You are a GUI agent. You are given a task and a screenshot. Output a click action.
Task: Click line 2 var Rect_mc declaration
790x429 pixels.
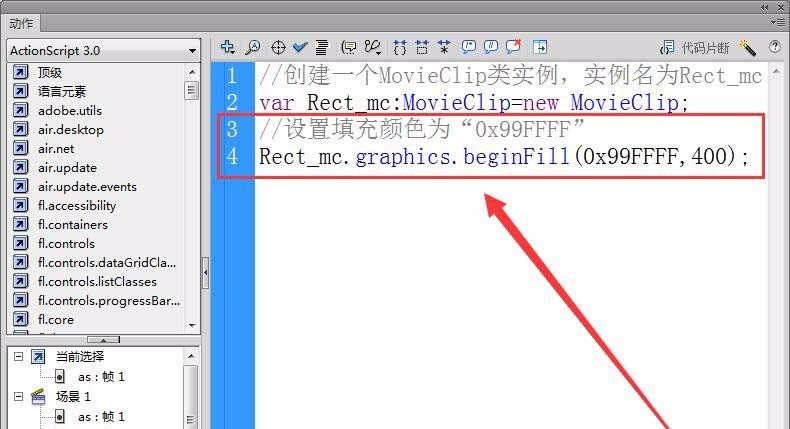point(474,103)
